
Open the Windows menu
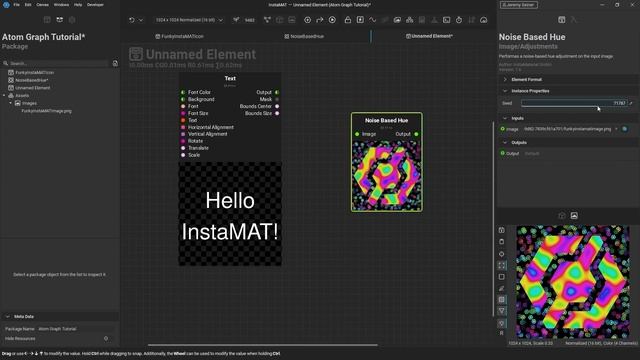point(61,5)
